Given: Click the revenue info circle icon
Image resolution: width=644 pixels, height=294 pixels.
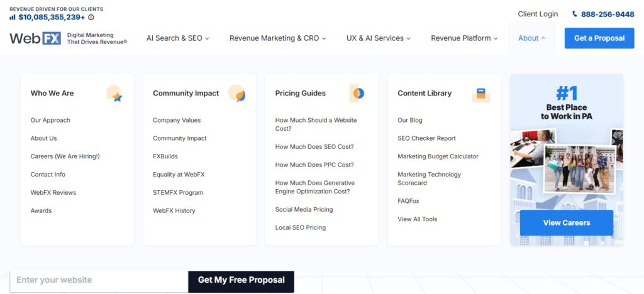Looking at the screenshot, I should (x=91, y=17).
